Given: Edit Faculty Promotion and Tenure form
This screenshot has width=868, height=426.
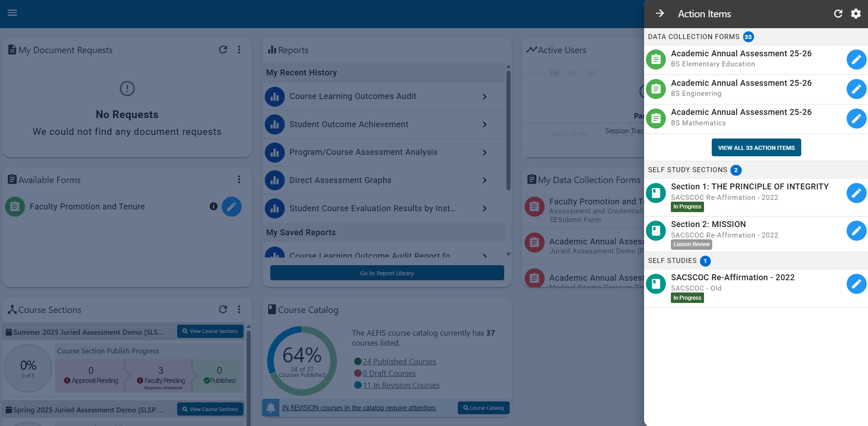Looking at the screenshot, I should [x=232, y=207].
